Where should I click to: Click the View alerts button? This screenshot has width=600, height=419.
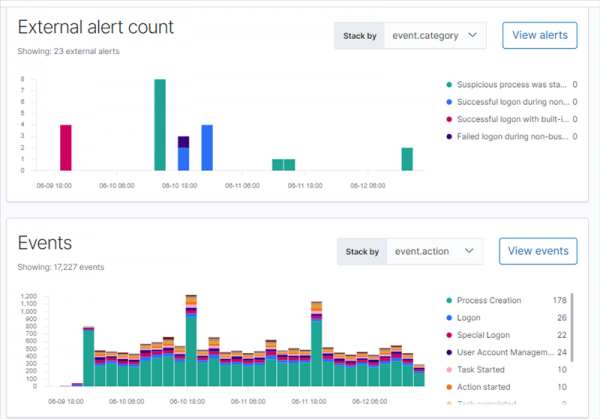[539, 35]
